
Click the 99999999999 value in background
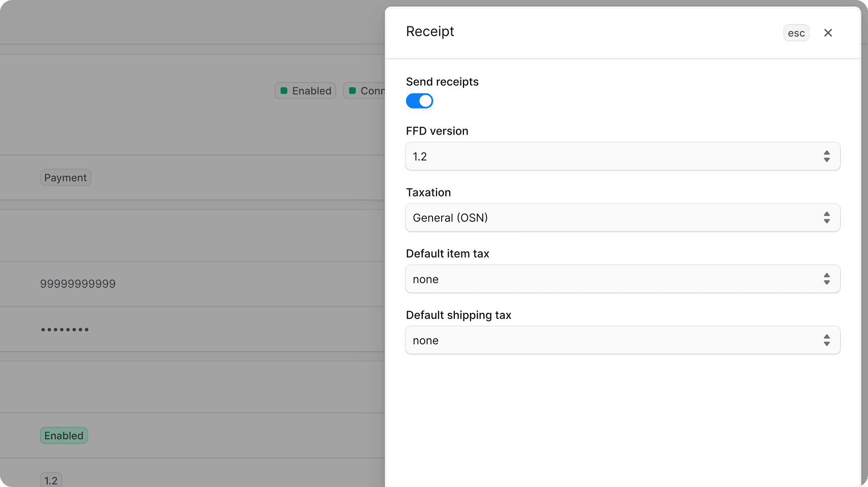pyautogui.click(x=78, y=284)
